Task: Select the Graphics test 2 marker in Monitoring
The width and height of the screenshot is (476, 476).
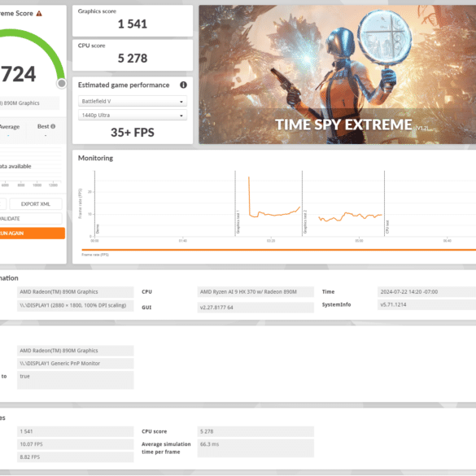Action: point(305,221)
